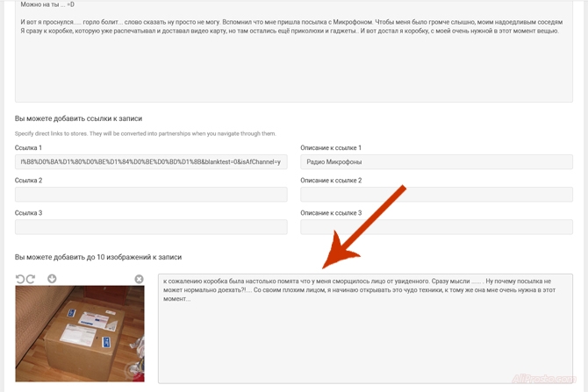Click the 'добавить до 10 изображений' heading
Screen dimensions: 588x392
click(98, 257)
